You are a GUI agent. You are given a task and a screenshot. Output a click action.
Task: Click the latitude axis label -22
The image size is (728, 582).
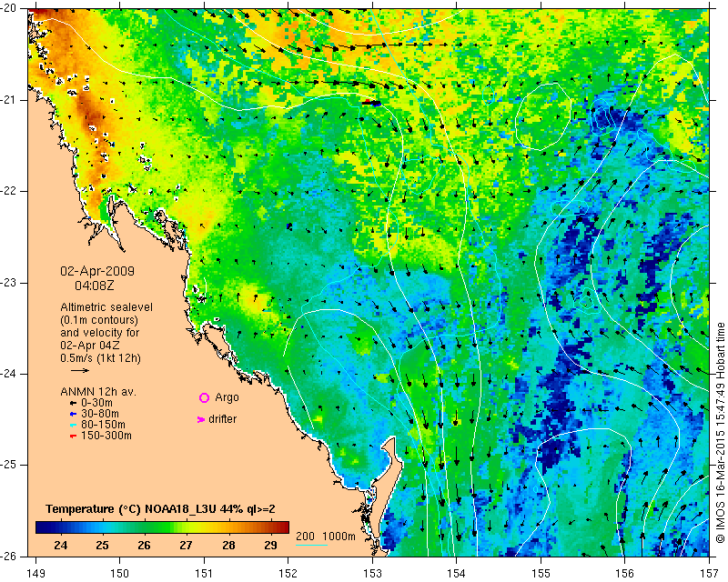[7, 191]
